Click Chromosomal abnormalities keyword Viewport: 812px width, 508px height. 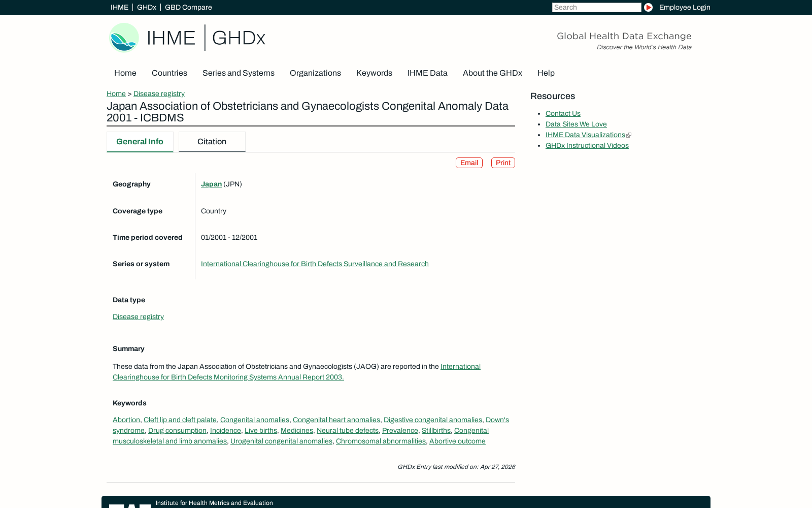click(381, 441)
